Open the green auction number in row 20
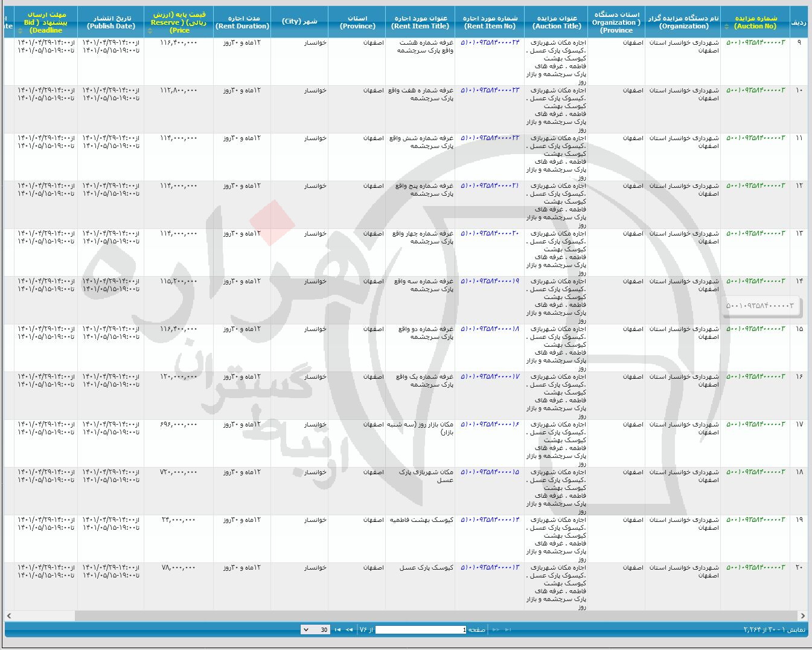Screen dimensions: 812x650 755,568
